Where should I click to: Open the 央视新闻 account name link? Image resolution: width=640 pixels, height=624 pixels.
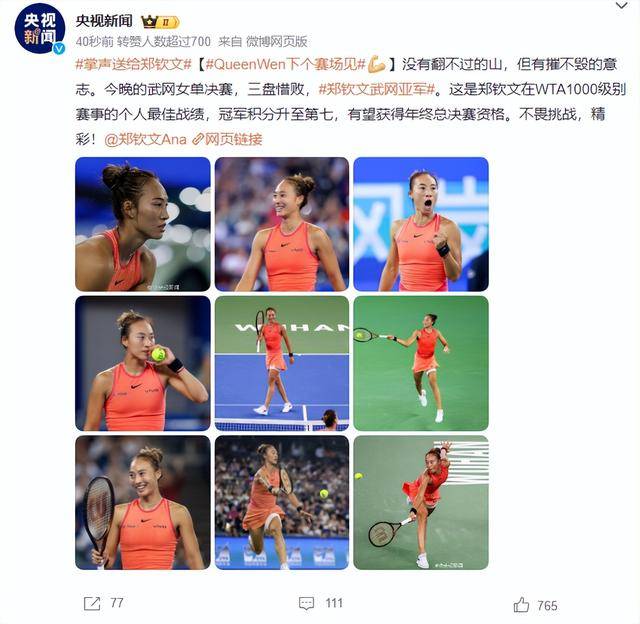click(x=104, y=21)
